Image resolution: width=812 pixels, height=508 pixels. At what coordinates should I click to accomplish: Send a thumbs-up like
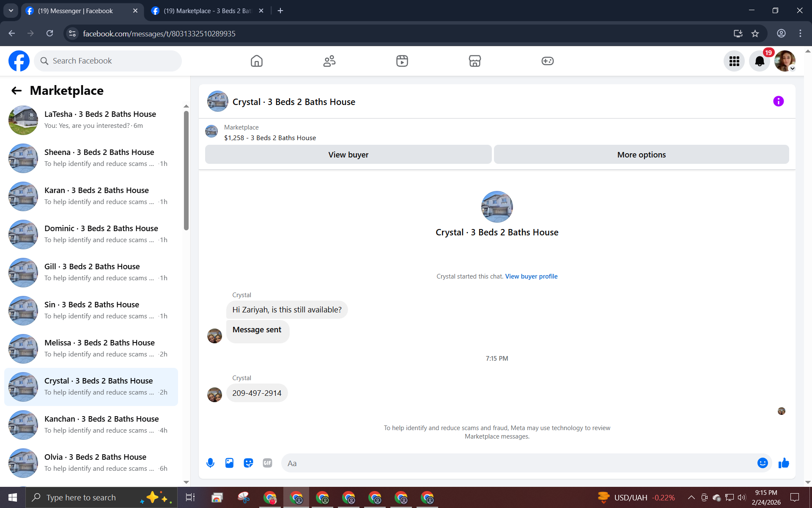(x=784, y=463)
